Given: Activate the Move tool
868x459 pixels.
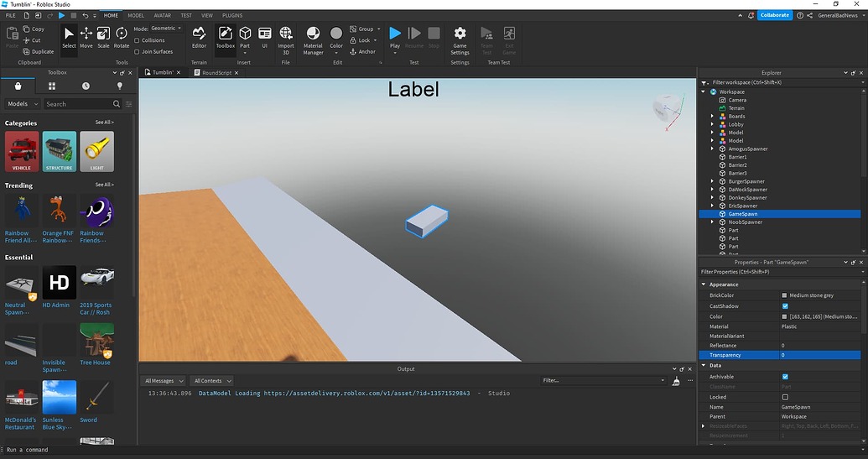Looking at the screenshot, I should (x=86, y=38).
